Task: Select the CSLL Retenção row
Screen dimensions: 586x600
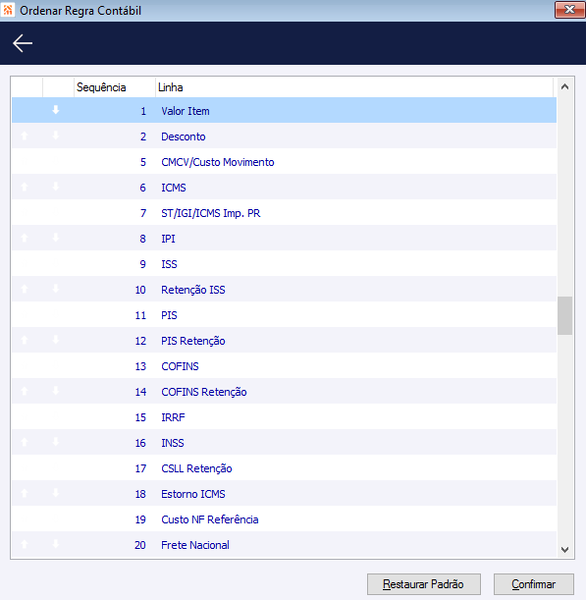Action: (284, 468)
